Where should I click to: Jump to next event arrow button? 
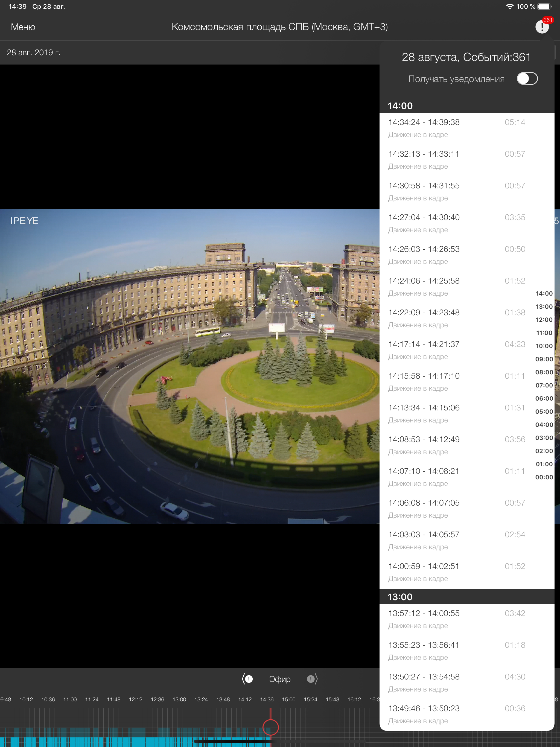point(312,679)
